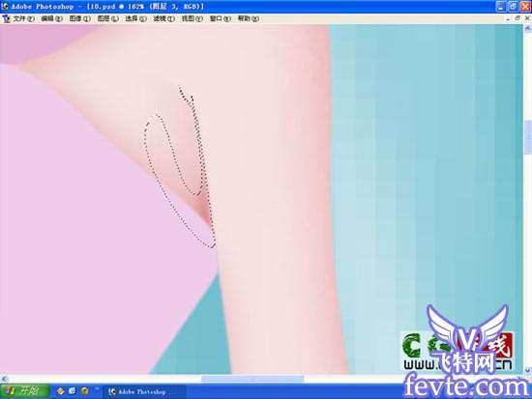Screen dimensions: 532x399
Task: Open the 视图(V) View menu
Action: click(x=192, y=18)
